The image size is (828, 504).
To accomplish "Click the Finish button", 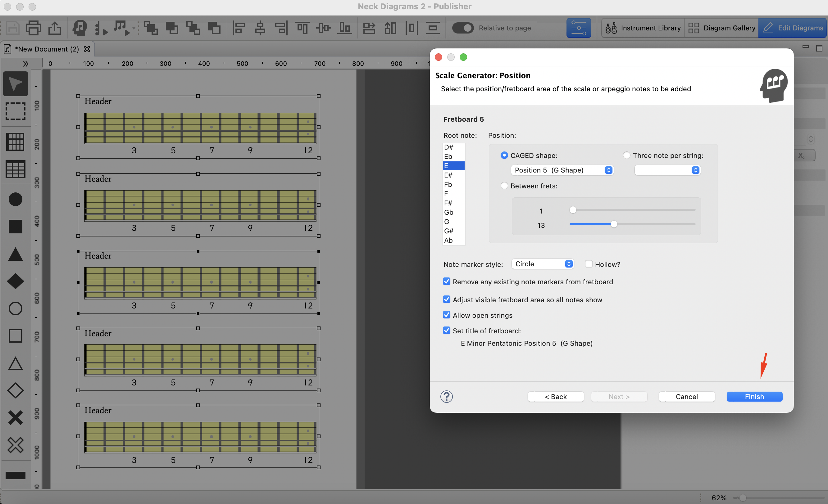I will click(x=754, y=397).
